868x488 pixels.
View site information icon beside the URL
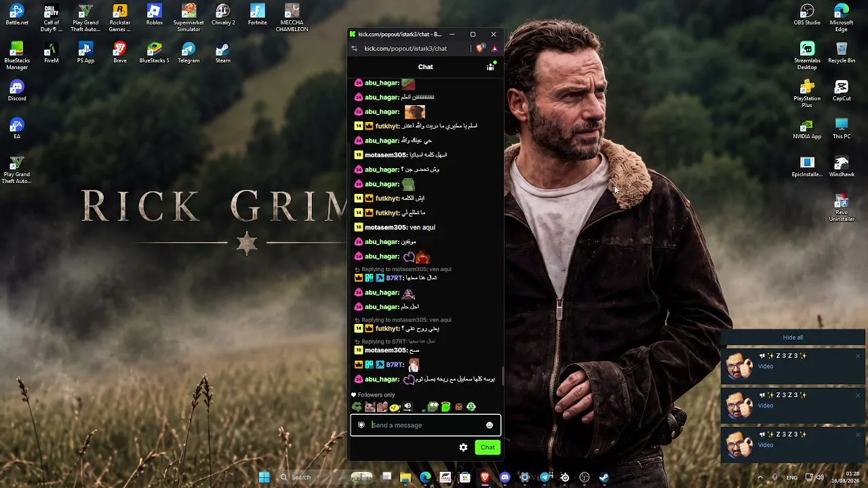click(354, 49)
